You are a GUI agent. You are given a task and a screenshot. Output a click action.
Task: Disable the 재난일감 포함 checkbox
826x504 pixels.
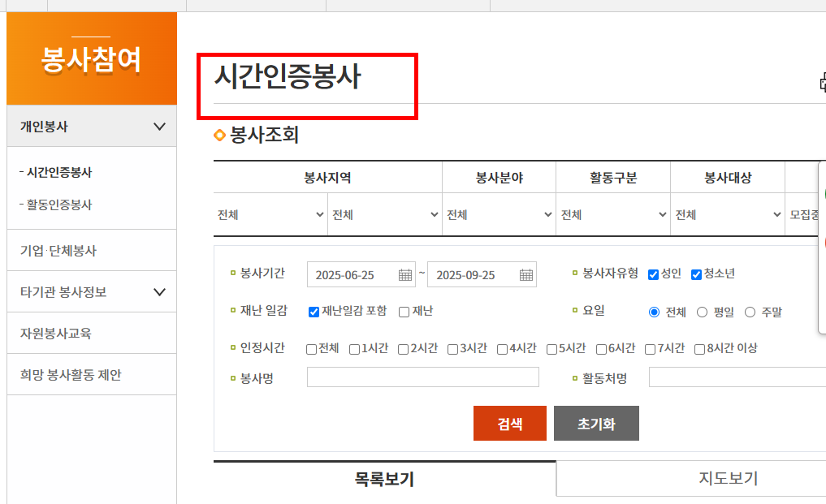312,312
